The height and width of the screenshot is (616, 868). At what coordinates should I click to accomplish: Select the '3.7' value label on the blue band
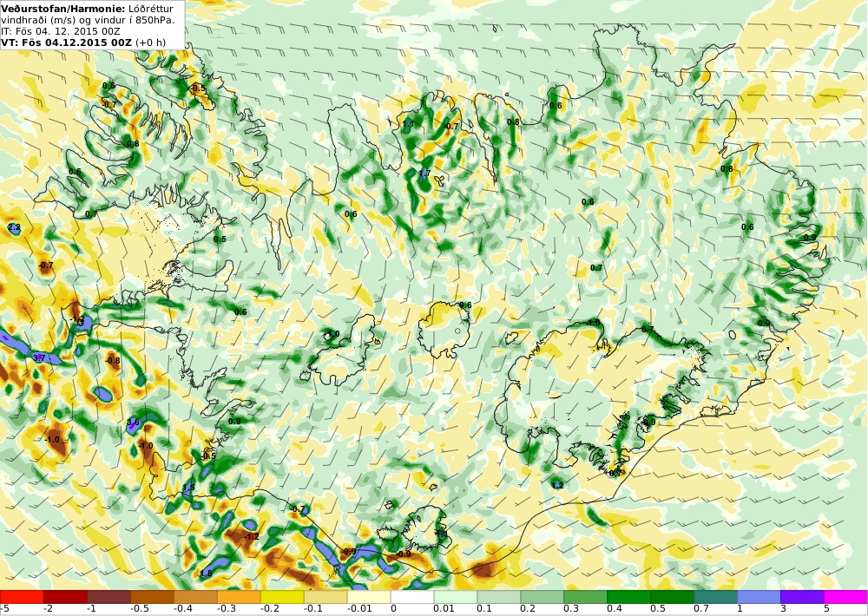(39, 358)
